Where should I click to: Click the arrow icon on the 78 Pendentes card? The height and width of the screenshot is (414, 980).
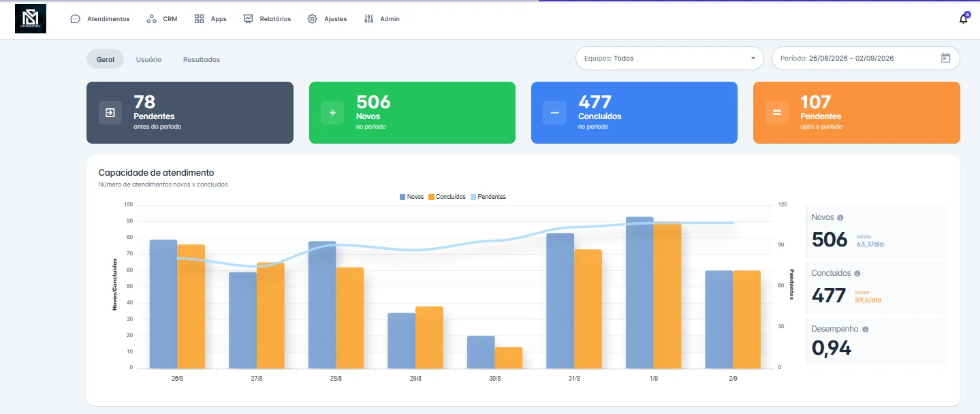(110, 112)
